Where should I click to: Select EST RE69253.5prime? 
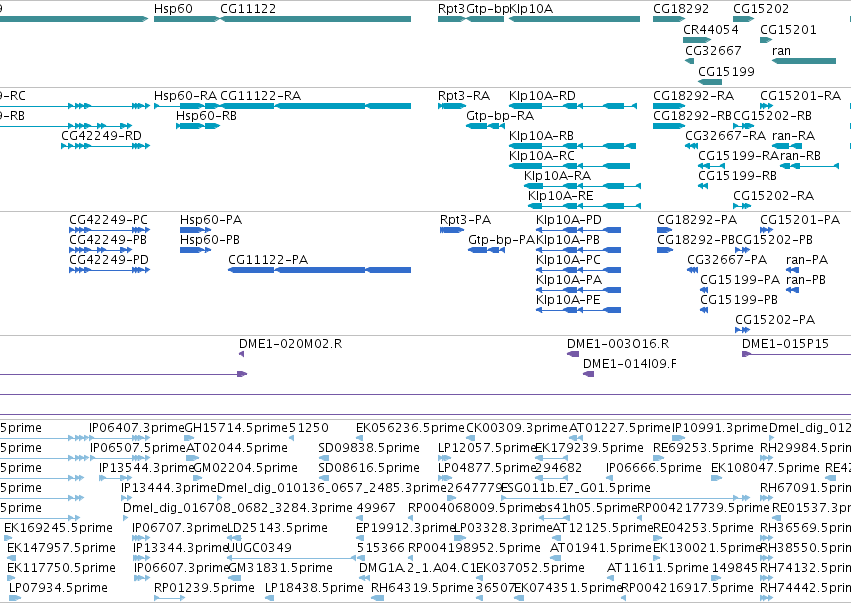click(x=703, y=448)
